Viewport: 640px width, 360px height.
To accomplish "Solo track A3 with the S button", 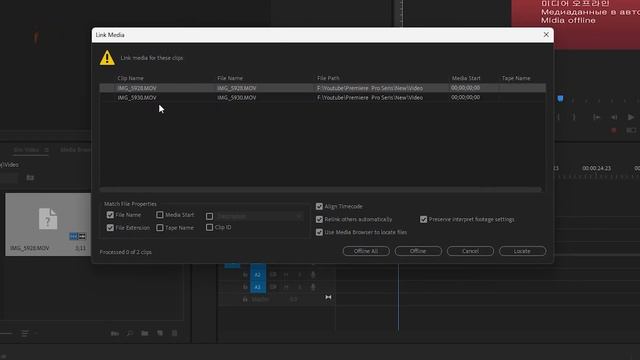I will (x=300, y=287).
